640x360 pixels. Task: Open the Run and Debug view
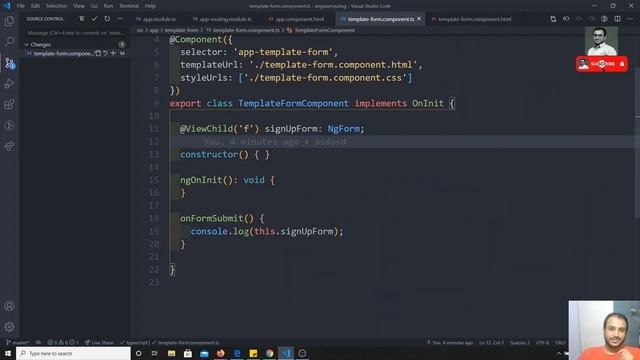click(9, 84)
